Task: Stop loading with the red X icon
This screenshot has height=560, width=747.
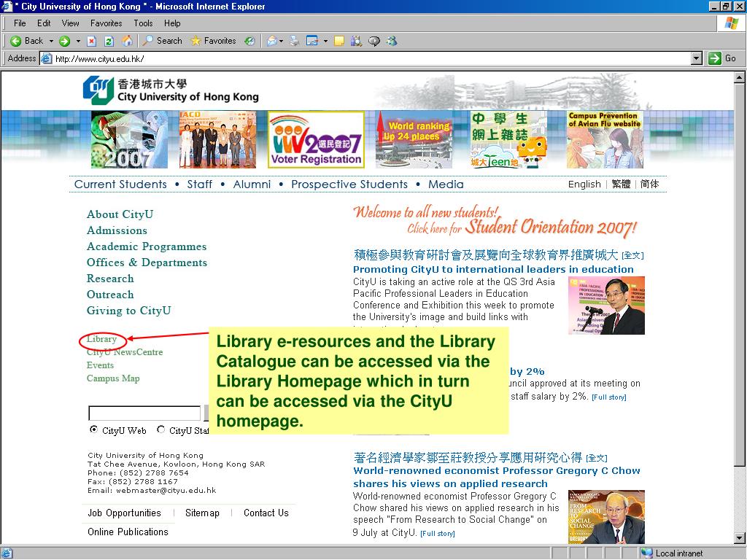Action: (92, 42)
